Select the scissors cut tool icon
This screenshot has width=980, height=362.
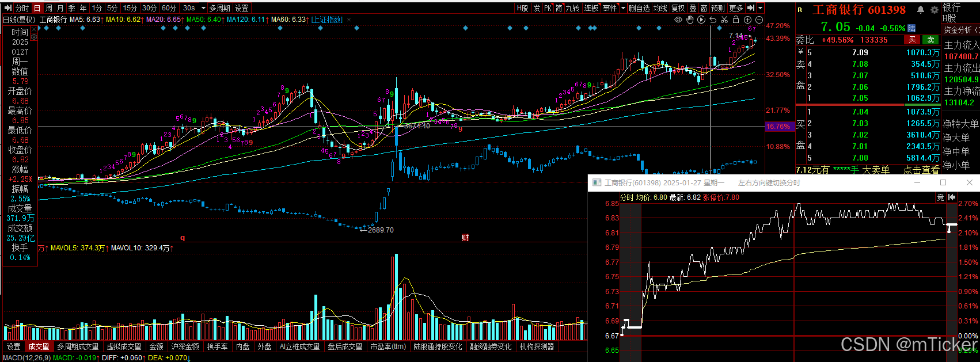[x=724, y=20]
